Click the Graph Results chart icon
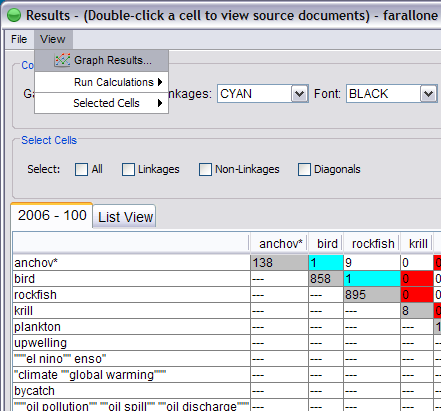Viewport: 441px width, 411px height. pos(62,60)
